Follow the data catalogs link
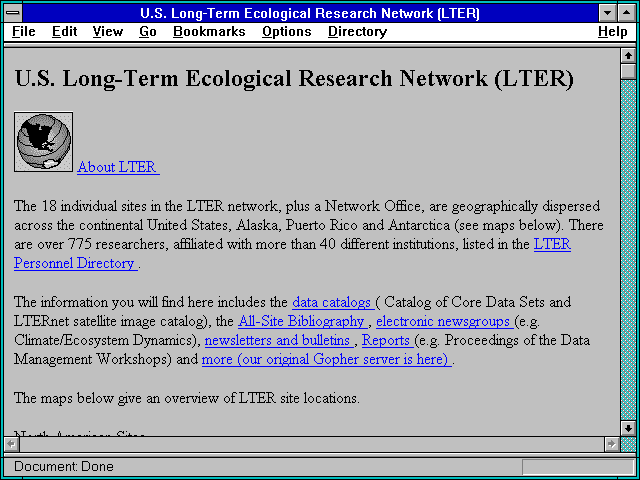 pyautogui.click(x=333, y=302)
